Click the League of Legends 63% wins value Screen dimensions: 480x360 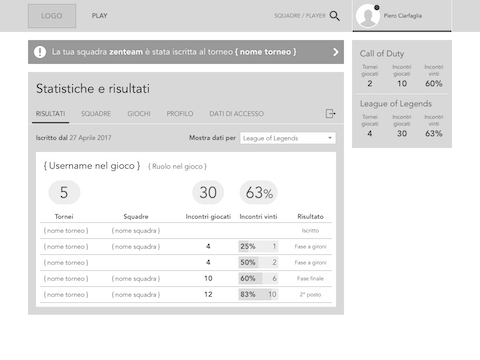(x=434, y=134)
